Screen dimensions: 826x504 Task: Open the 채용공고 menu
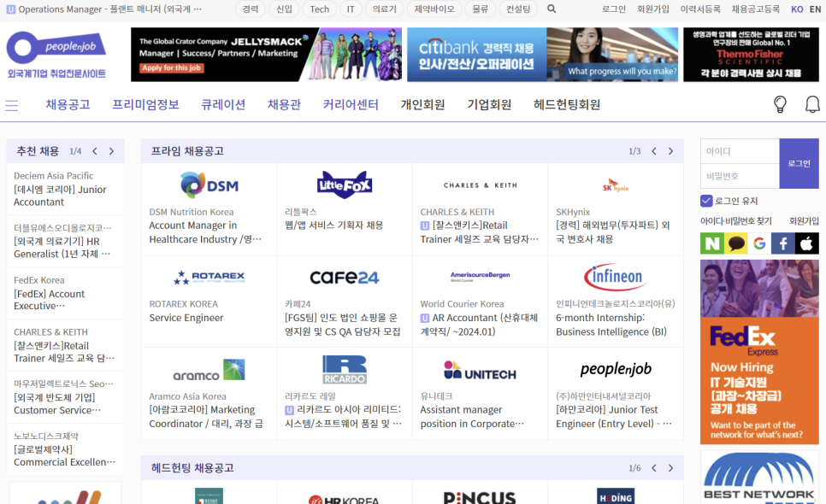click(x=68, y=104)
